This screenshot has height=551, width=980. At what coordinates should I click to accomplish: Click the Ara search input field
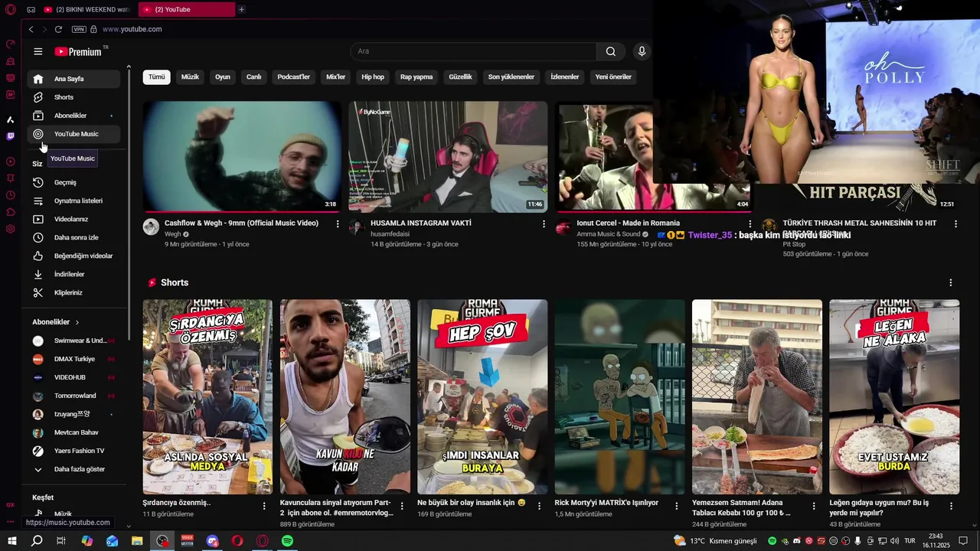473,51
